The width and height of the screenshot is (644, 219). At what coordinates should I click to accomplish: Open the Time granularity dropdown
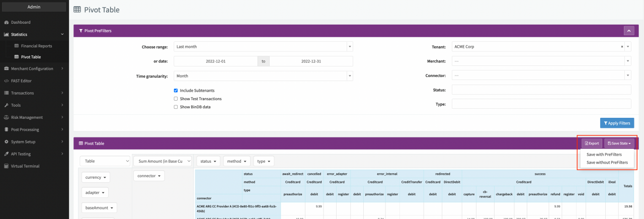pos(263,76)
